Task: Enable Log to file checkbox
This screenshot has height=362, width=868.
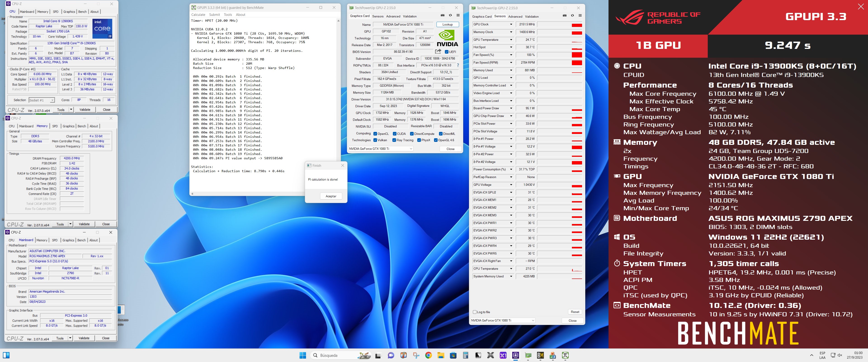Action: pos(475,312)
